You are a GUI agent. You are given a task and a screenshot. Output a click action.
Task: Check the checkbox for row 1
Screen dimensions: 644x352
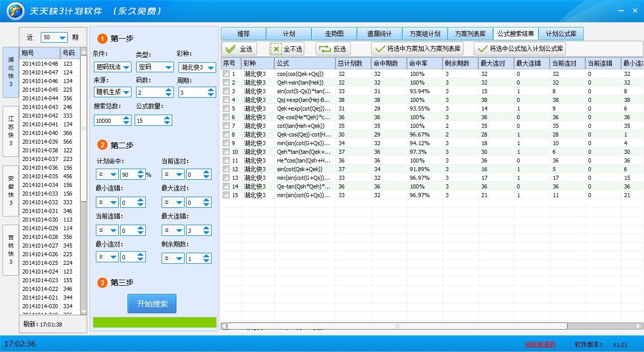(226, 74)
